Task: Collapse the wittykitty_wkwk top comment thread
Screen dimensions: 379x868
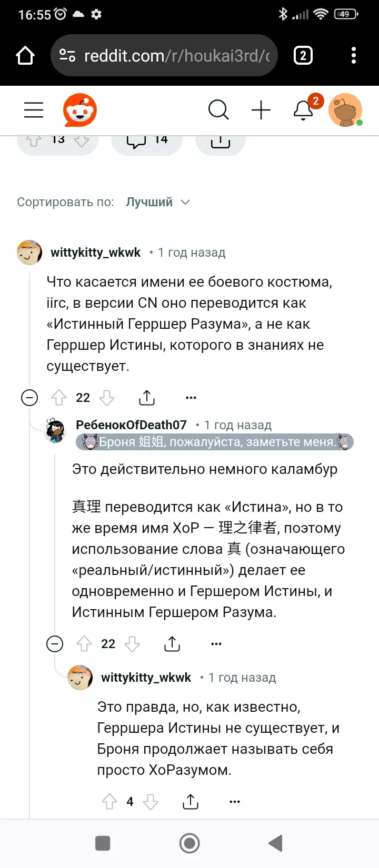Action: pos(29,398)
